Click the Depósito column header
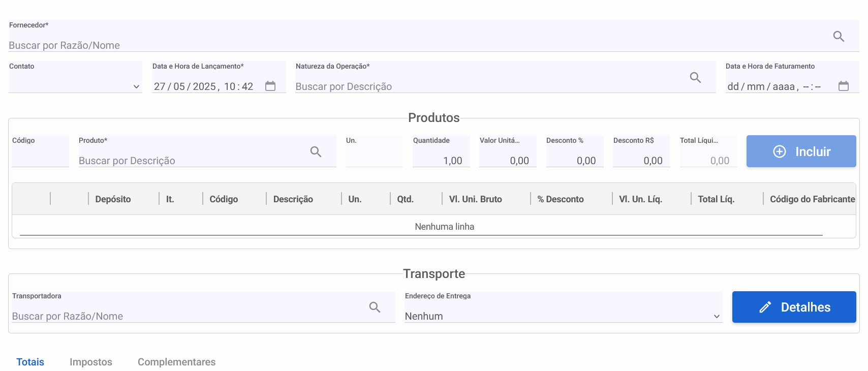Screen dimensions: 868x371 [x=113, y=199]
